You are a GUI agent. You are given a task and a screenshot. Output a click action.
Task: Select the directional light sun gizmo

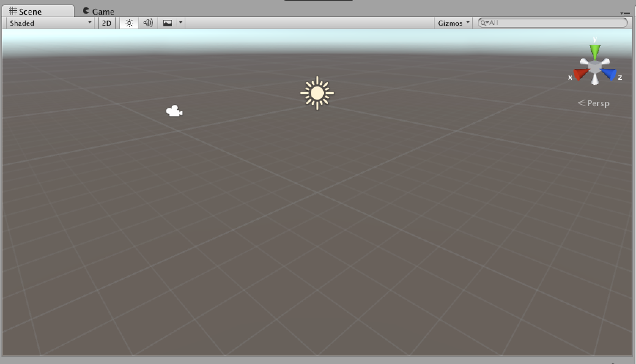tap(317, 93)
